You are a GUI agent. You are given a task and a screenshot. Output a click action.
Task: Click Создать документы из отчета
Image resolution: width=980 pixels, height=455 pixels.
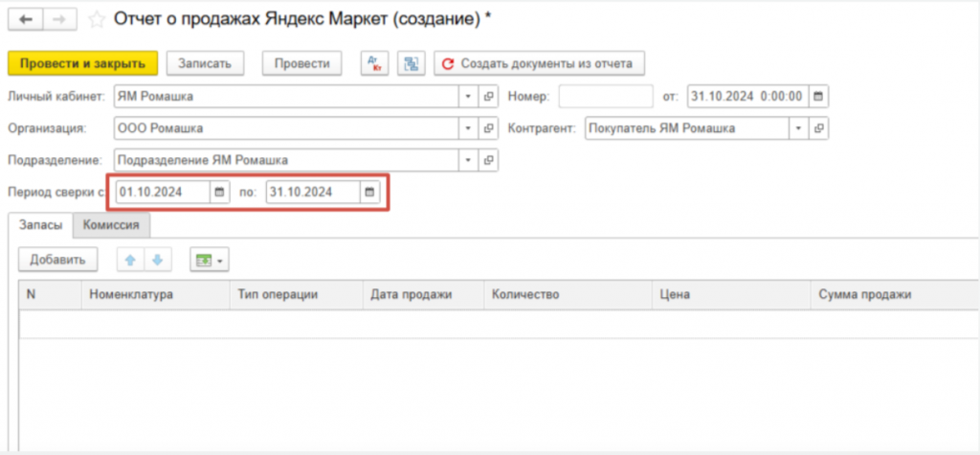tap(539, 63)
